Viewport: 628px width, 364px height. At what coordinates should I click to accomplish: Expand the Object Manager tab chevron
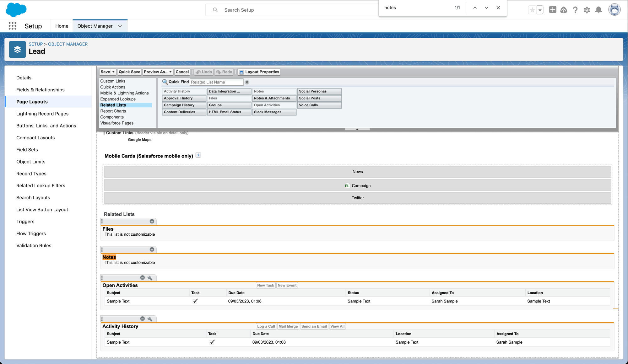120,26
